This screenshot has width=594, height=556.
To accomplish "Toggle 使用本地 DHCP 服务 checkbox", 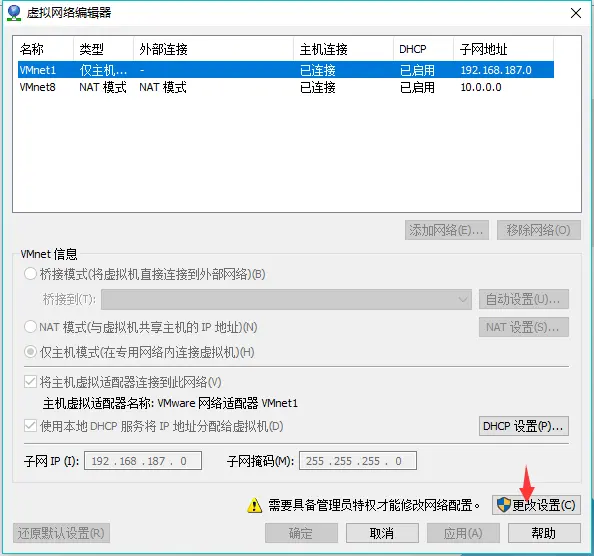I will [x=30, y=426].
